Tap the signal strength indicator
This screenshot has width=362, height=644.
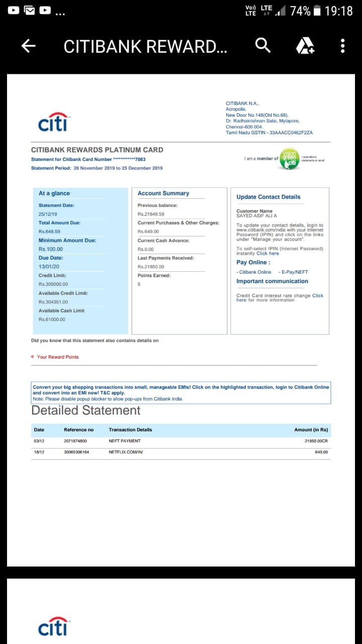coord(280,10)
